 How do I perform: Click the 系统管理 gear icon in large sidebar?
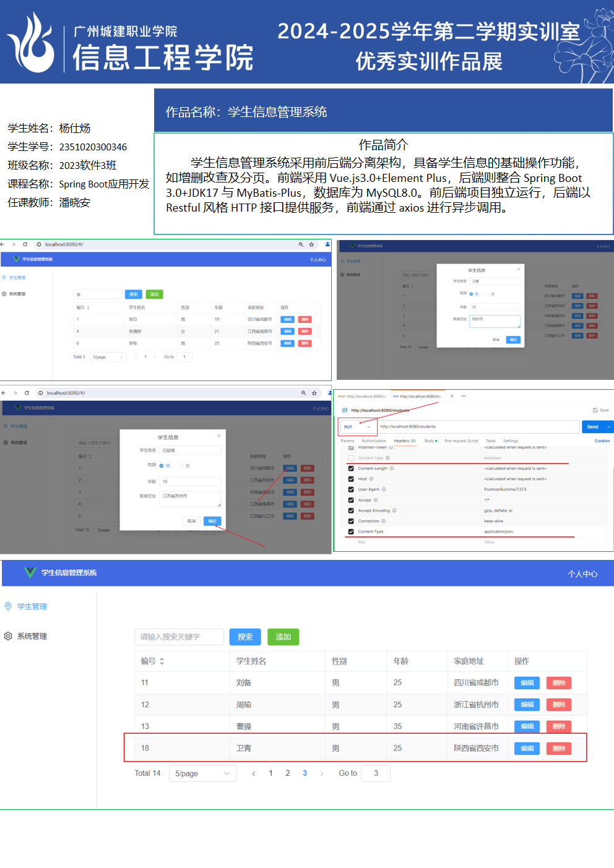[8, 636]
